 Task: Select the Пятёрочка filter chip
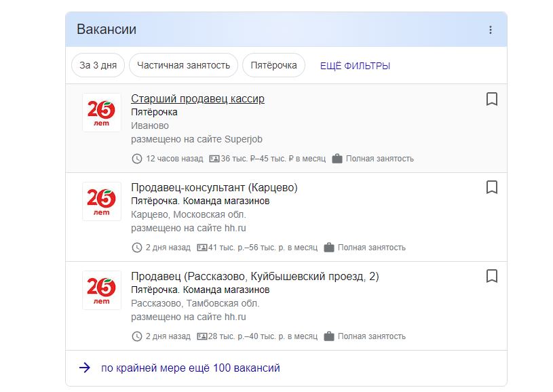[x=273, y=65]
